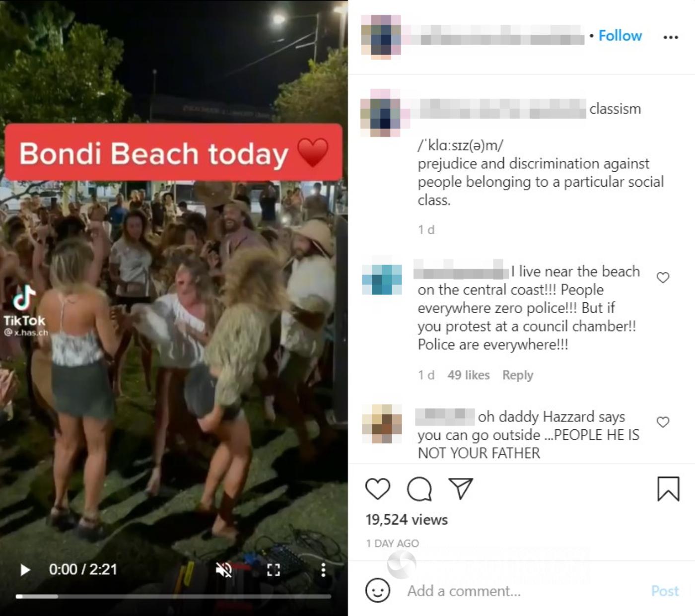Follow this account

point(620,36)
